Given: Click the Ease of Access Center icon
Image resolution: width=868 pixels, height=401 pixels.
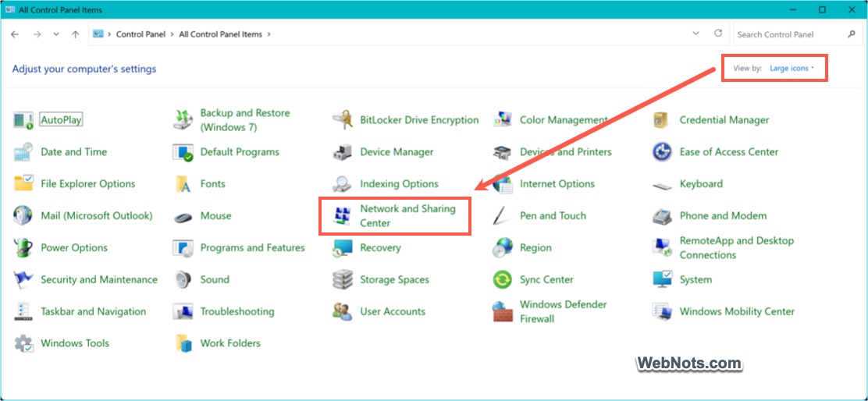Looking at the screenshot, I should tap(662, 152).
